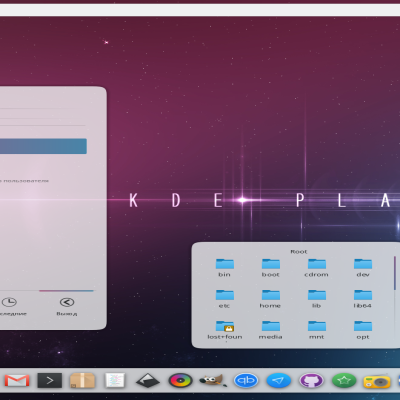Open the package box app in dock
The width and height of the screenshot is (400, 400).
82,380
